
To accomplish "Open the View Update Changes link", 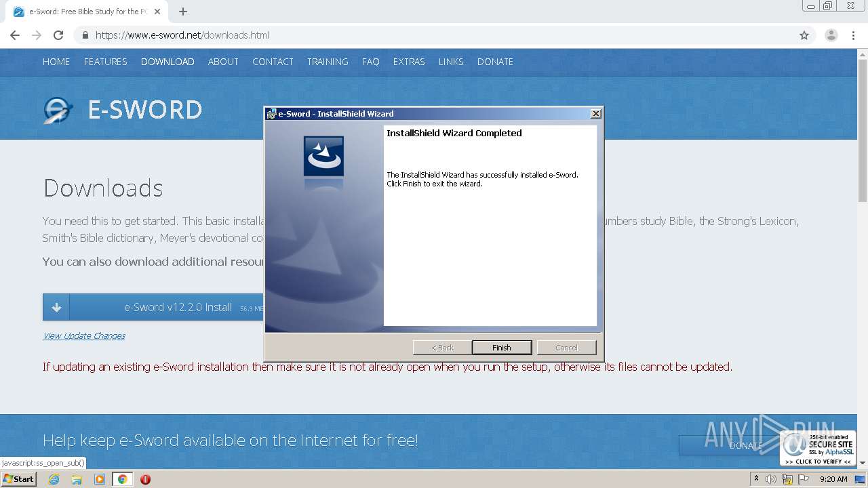I will [x=84, y=335].
